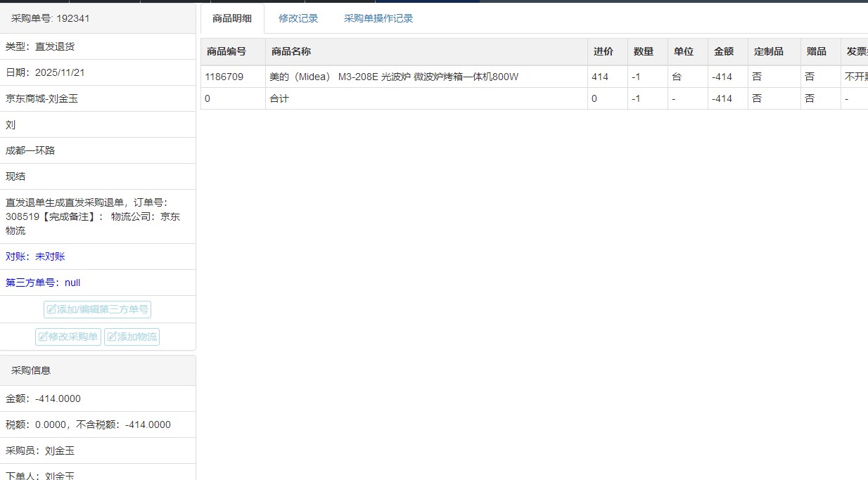The image size is (868, 480).
Task: Click the 数量 column header
Action: (644, 51)
